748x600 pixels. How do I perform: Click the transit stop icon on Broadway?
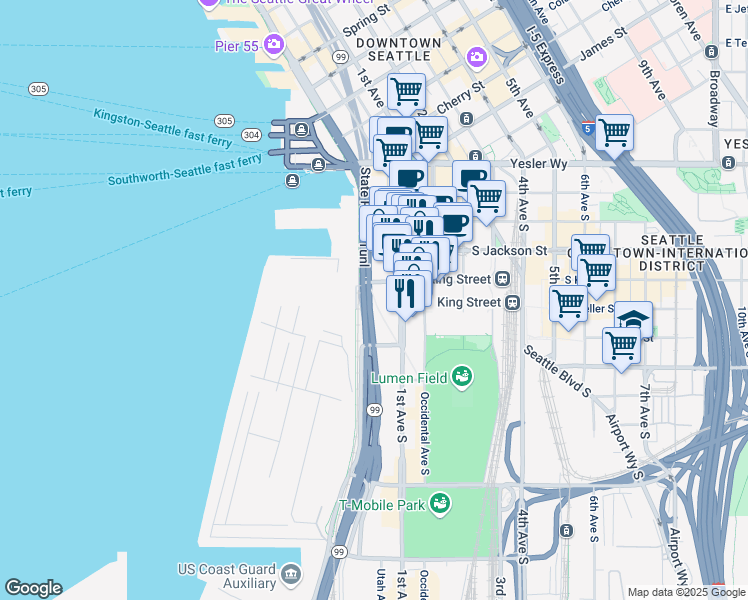pos(711,51)
